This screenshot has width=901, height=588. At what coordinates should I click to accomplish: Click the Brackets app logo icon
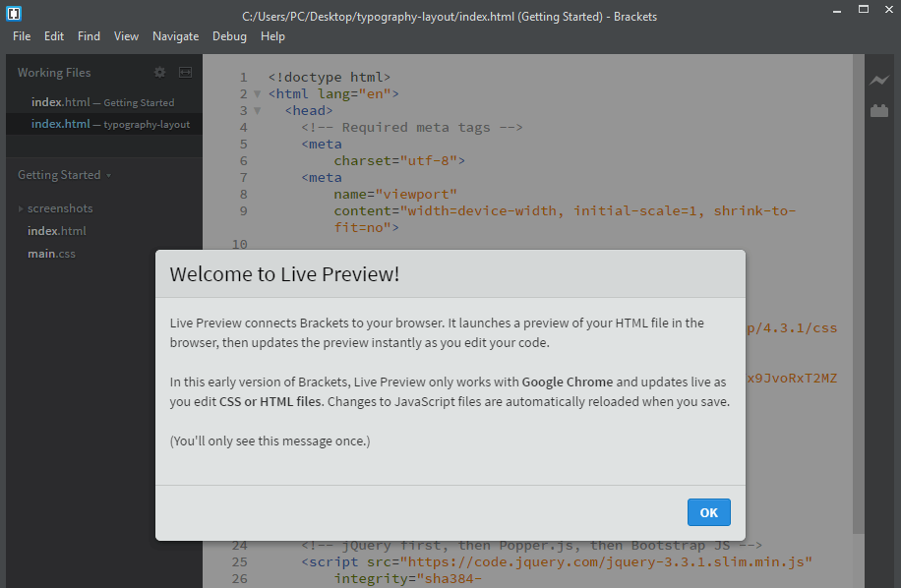coord(14,13)
